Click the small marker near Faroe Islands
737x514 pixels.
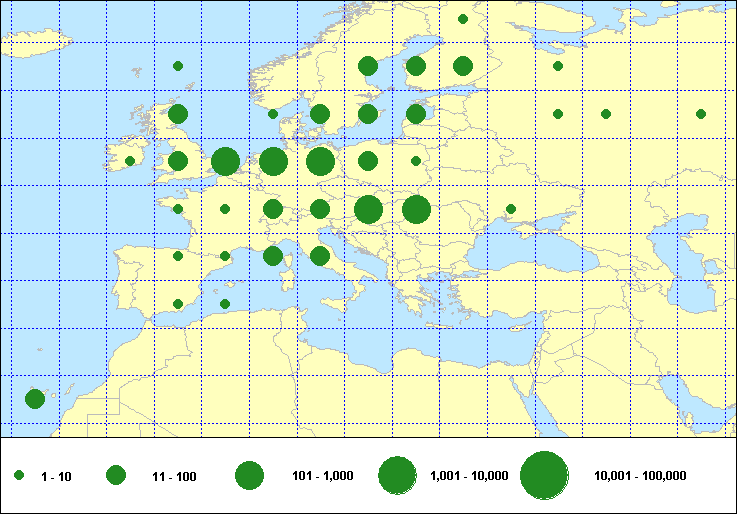click(178, 66)
